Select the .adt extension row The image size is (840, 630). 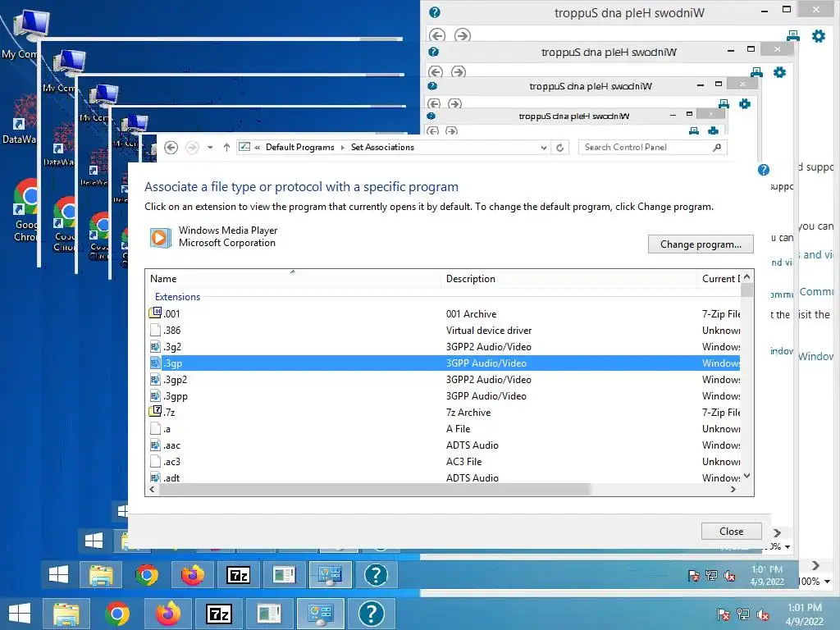[443, 477]
